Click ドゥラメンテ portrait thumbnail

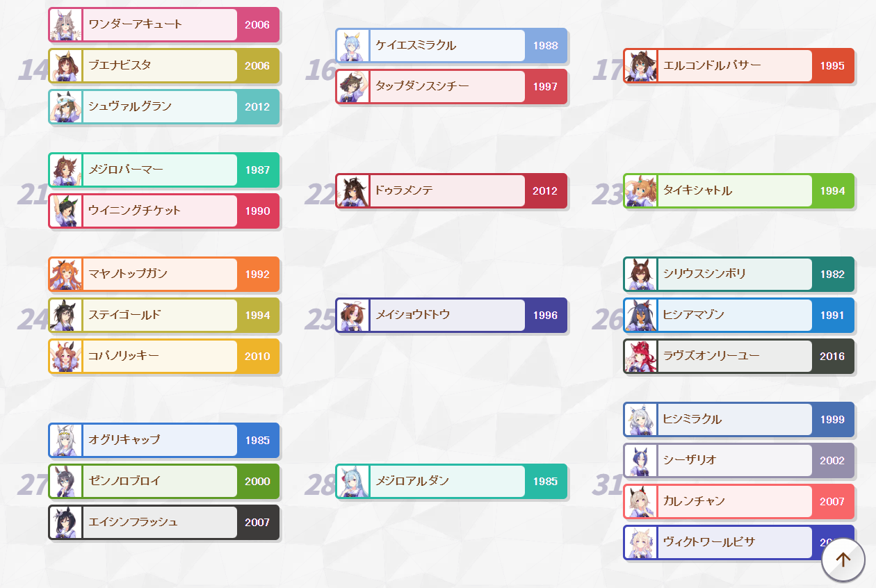353,191
